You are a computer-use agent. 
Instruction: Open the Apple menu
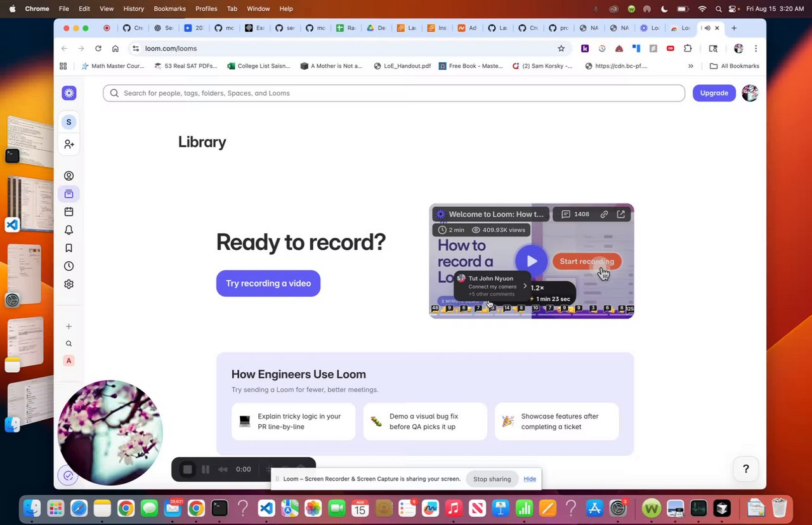coord(12,9)
